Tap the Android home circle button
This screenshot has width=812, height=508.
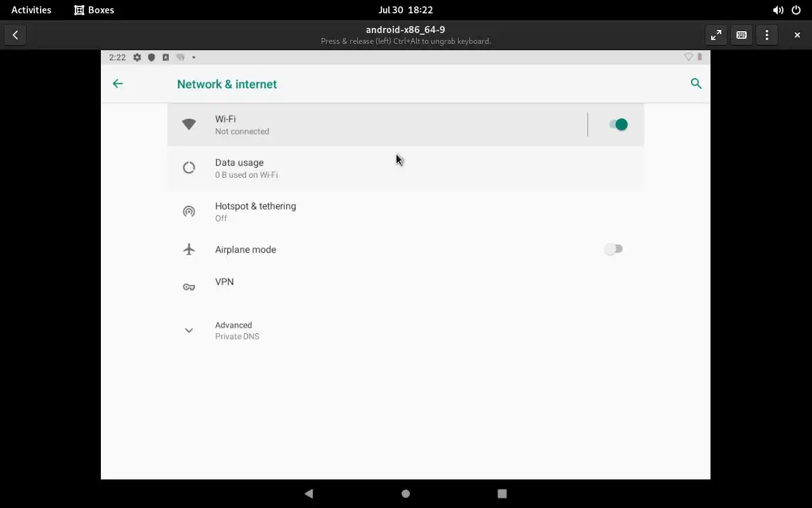click(406, 493)
